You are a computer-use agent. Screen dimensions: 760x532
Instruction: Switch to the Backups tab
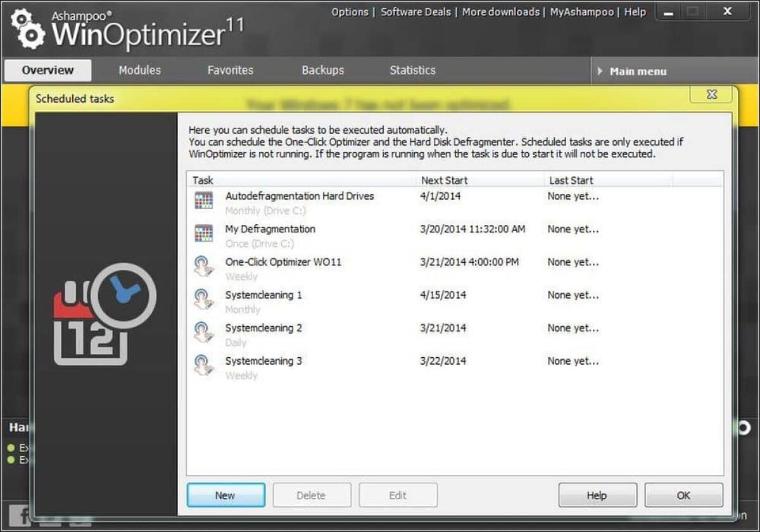pyautogui.click(x=322, y=70)
